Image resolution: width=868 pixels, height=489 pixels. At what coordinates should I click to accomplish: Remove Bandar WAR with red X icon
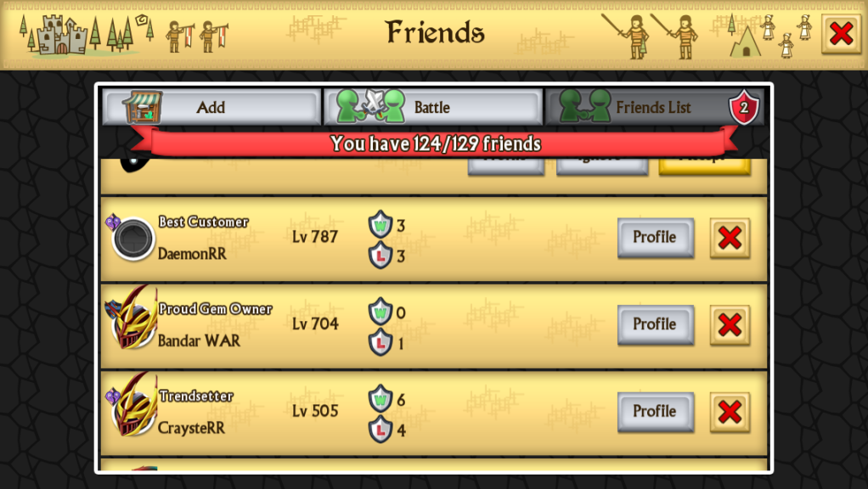(x=730, y=324)
